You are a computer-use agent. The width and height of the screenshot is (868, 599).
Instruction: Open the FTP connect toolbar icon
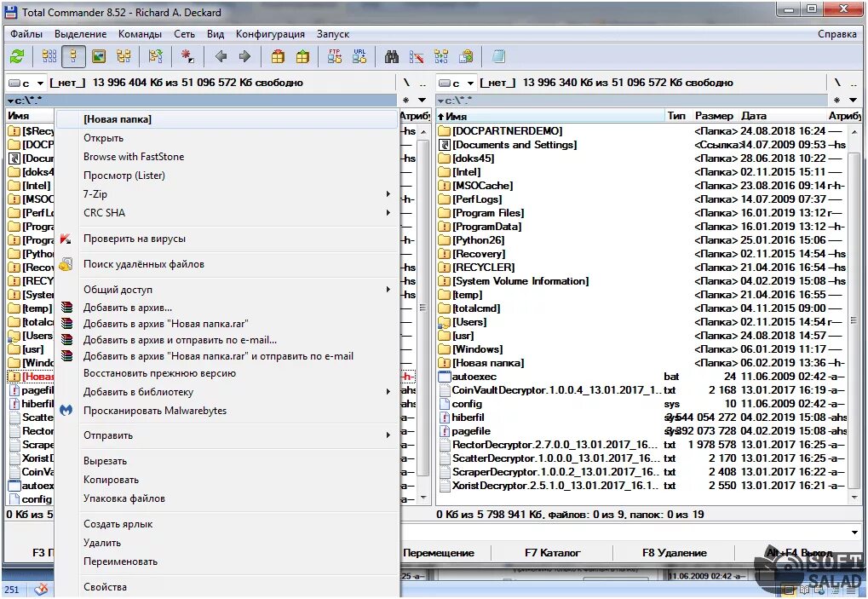click(335, 56)
